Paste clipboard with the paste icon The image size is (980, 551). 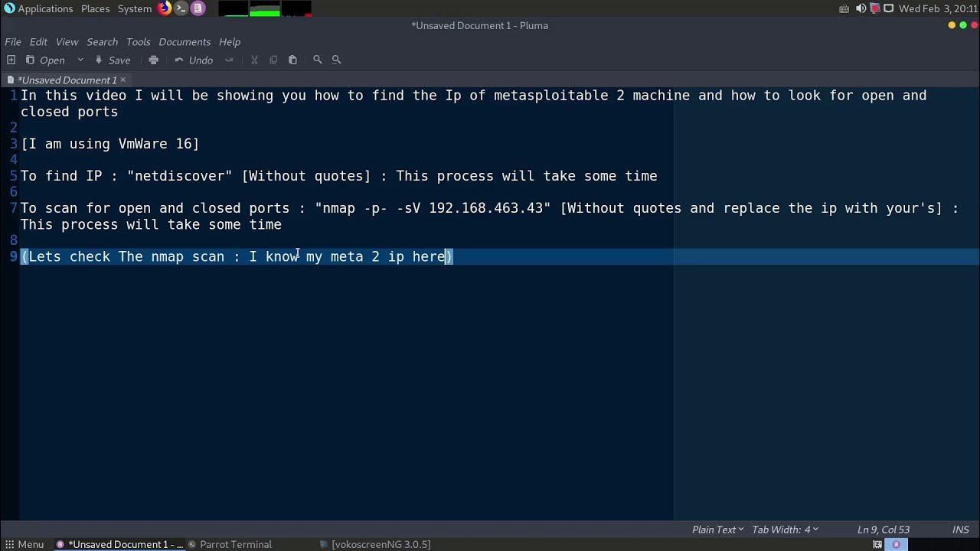292,60
